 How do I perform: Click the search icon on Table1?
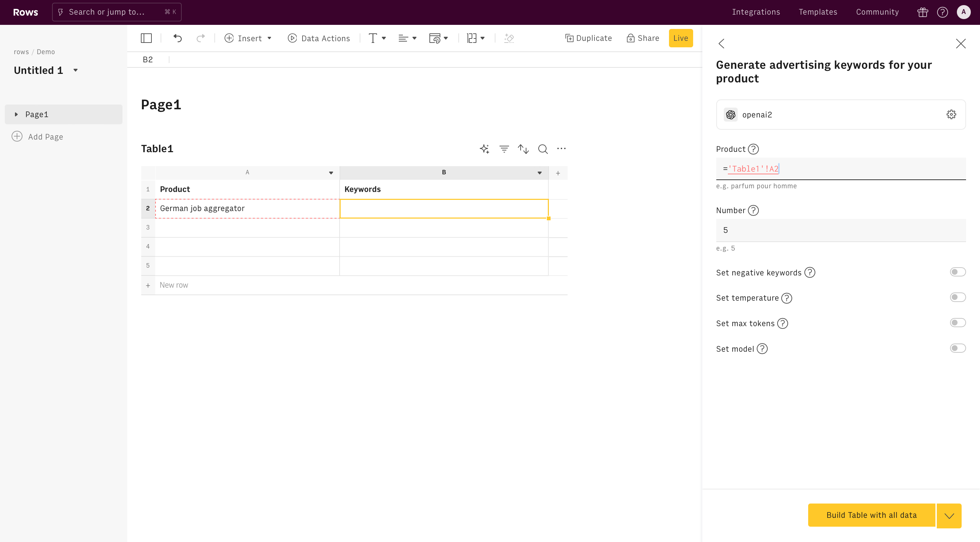pyautogui.click(x=543, y=148)
